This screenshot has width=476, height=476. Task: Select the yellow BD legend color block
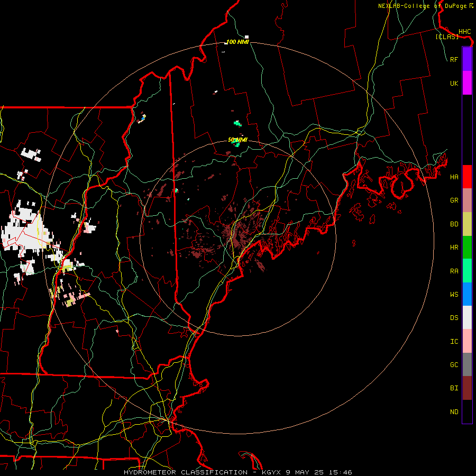(467, 224)
